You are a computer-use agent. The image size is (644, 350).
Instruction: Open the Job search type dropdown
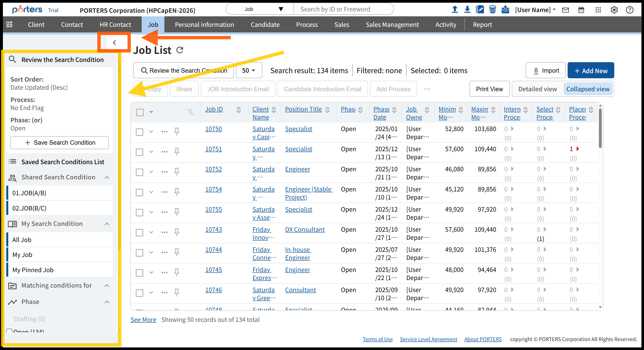click(x=260, y=9)
